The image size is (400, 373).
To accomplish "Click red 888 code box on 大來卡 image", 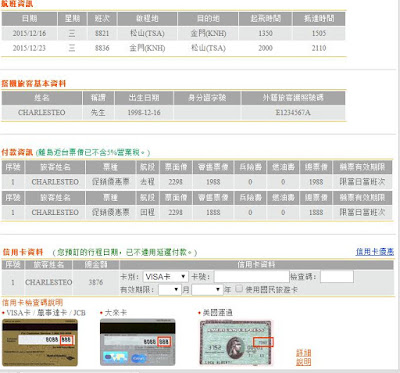I will pos(164,342).
